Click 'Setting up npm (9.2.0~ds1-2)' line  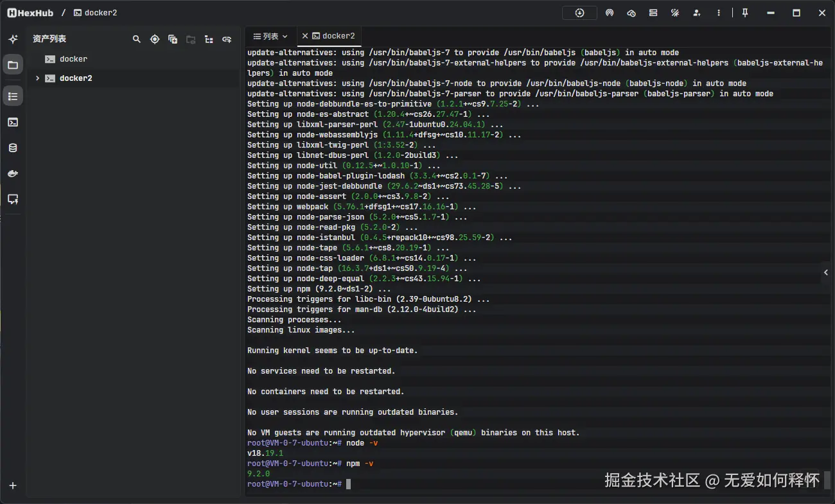(319, 289)
